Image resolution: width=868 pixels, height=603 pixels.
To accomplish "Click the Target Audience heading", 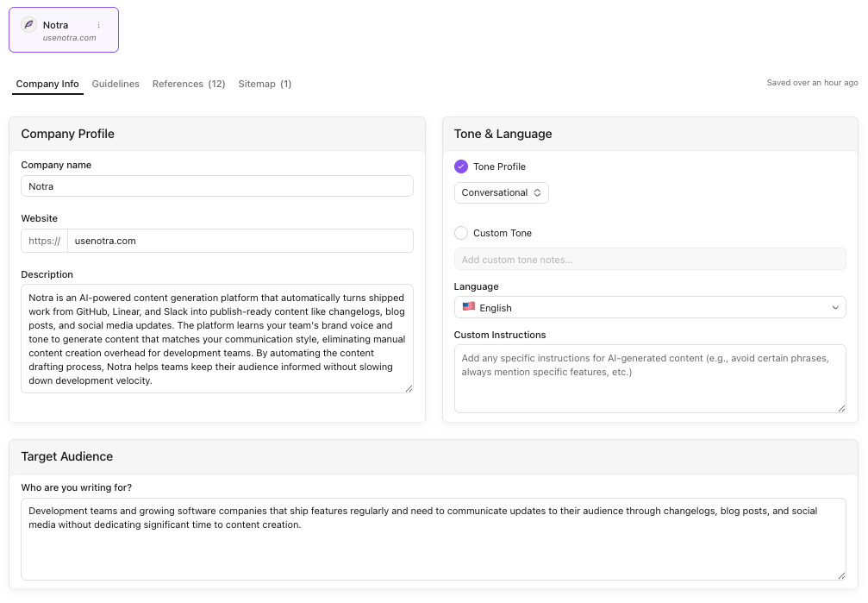I will tap(67, 456).
